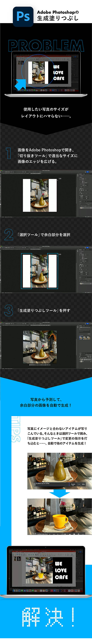Click the 1/3 variation counter under the yellow cup photo
Screen dimensions: 92x644
[54, 534]
